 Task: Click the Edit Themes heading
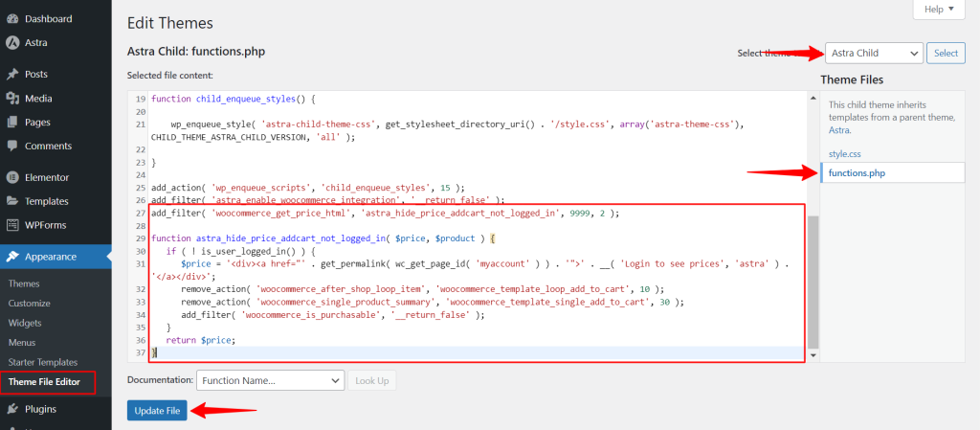170,23
